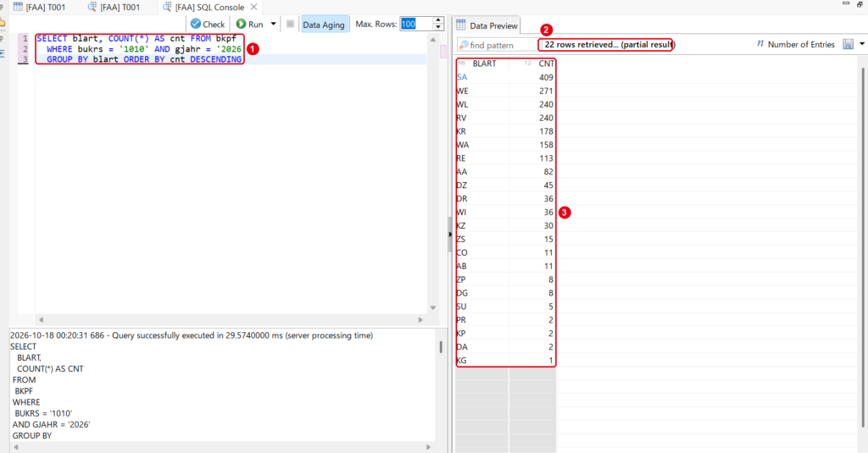Viewport: 868px width, 453px height.
Task: Click the Check syntax button
Action: (208, 25)
